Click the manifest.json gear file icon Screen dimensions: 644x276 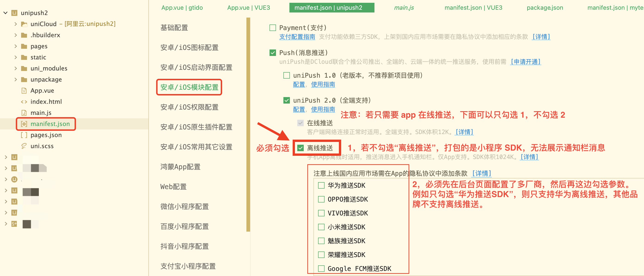24,124
